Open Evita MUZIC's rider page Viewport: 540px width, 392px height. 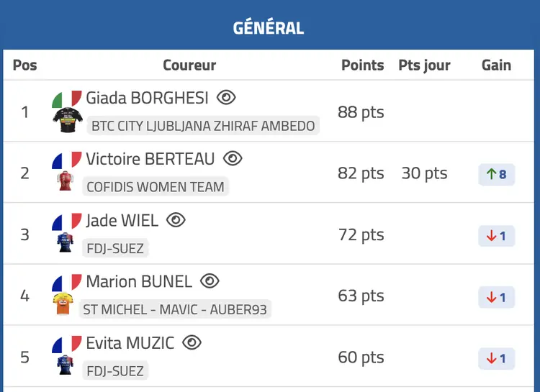[130, 343]
